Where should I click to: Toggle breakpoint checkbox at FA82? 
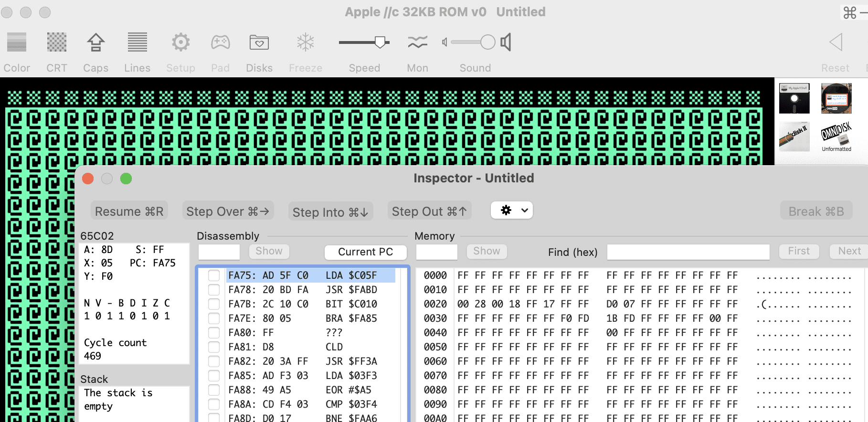pos(214,361)
